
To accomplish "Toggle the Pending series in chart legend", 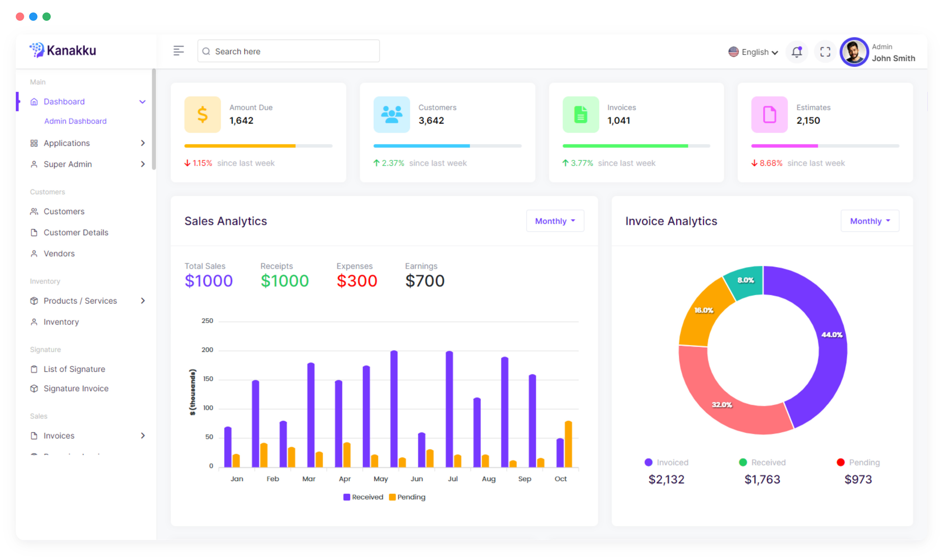I will pyautogui.click(x=407, y=497).
